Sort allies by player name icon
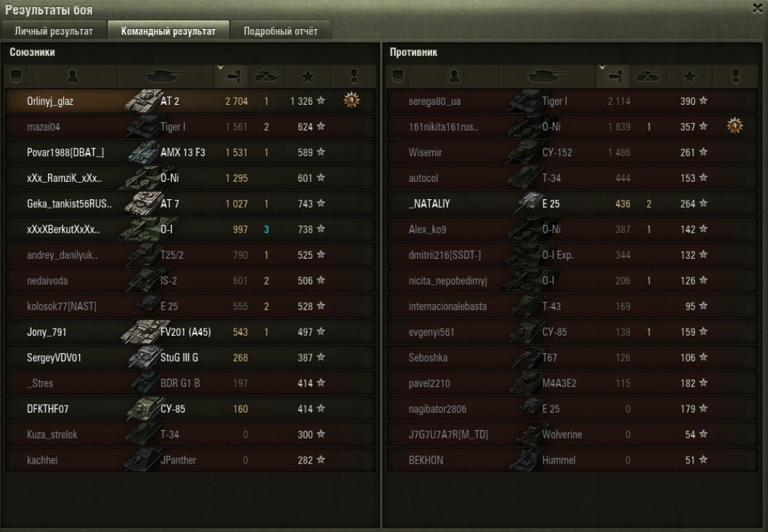Viewport: 768px width, 532px height. [x=73, y=76]
